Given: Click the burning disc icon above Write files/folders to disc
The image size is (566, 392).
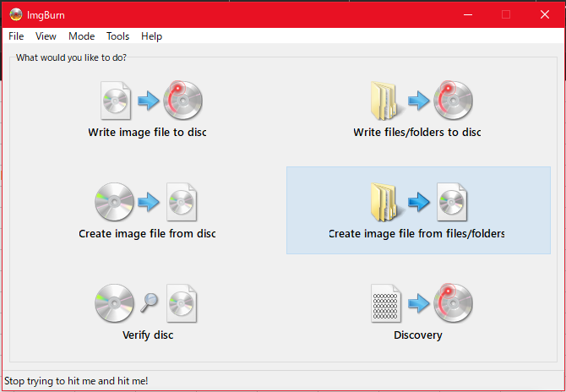Looking at the screenshot, I should (x=453, y=100).
